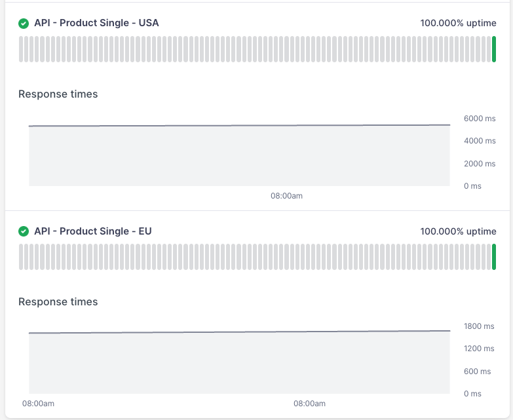
Task: Open the API - Product Single - USA monitor title
Action: pos(96,24)
